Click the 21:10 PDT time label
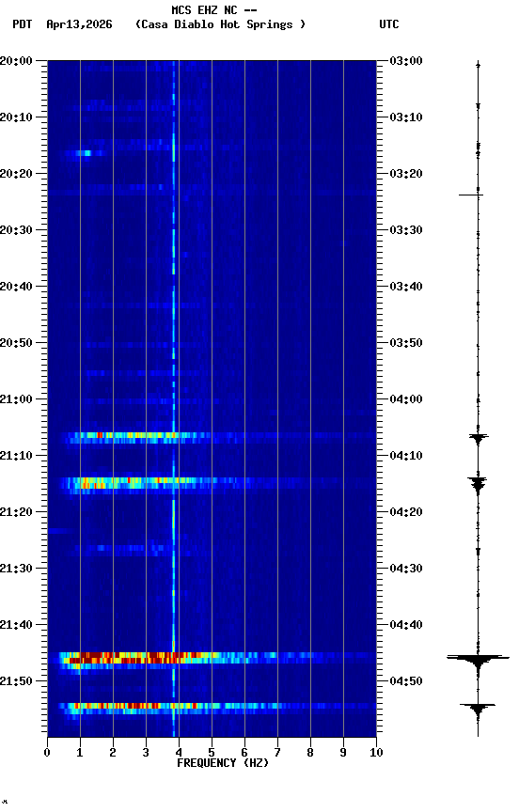 click(x=16, y=456)
